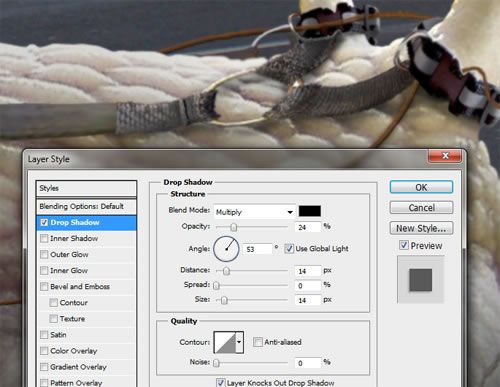Enable the Satin checkbox
Image resolution: width=500 pixels, height=387 pixels.
[x=44, y=334]
